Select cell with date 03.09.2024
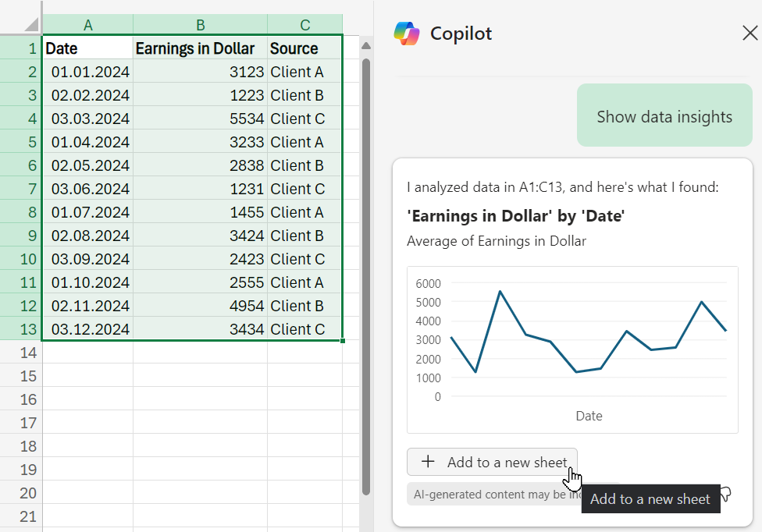The height and width of the screenshot is (532, 762). (87, 258)
